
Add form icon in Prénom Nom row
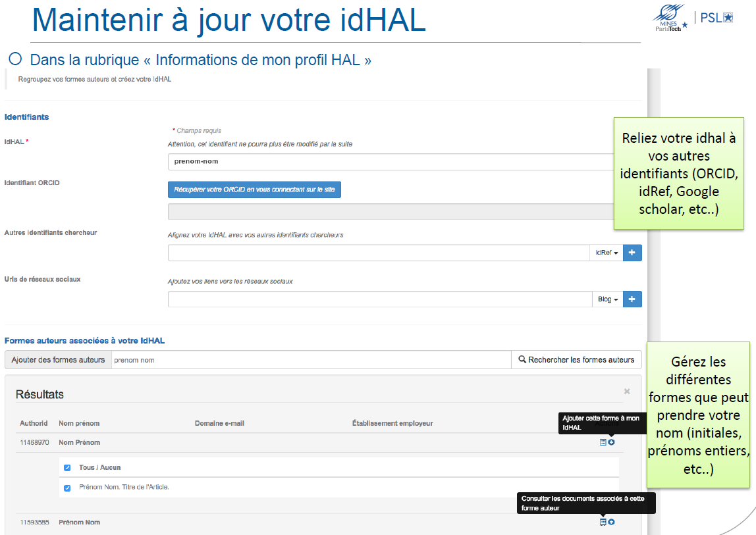click(x=611, y=522)
